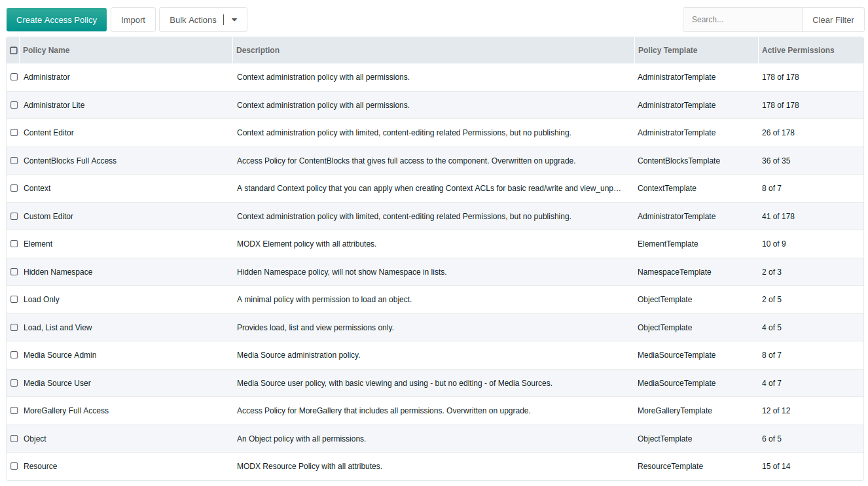The height and width of the screenshot is (486, 868).
Task: Click the MoreGalleryTemplate link
Action: click(x=674, y=410)
